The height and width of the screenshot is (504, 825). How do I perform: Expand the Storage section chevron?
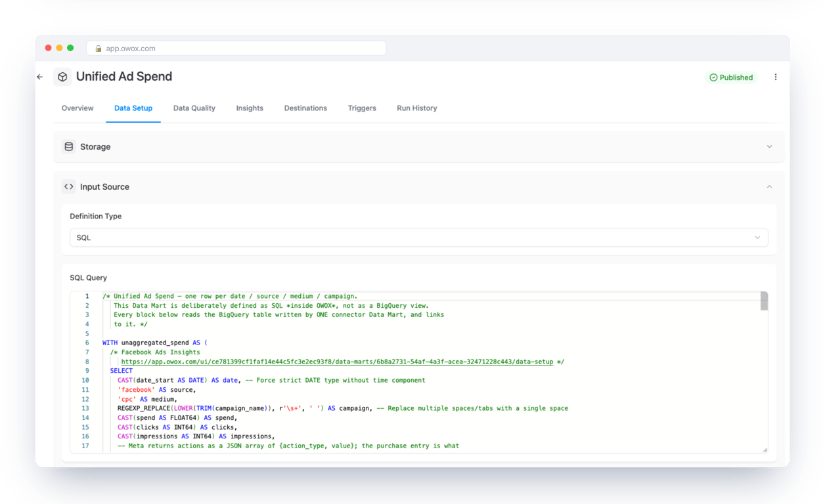769,146
